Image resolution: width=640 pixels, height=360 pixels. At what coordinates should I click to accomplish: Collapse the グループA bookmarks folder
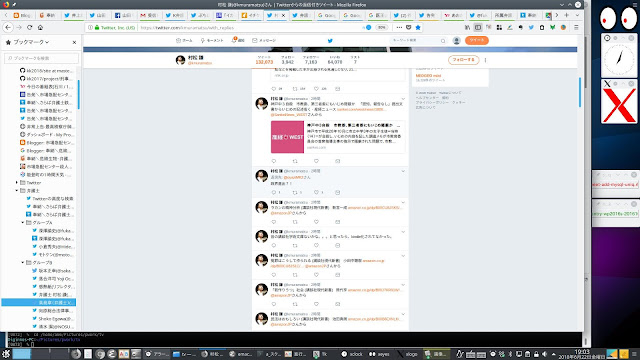pos(23,222)
